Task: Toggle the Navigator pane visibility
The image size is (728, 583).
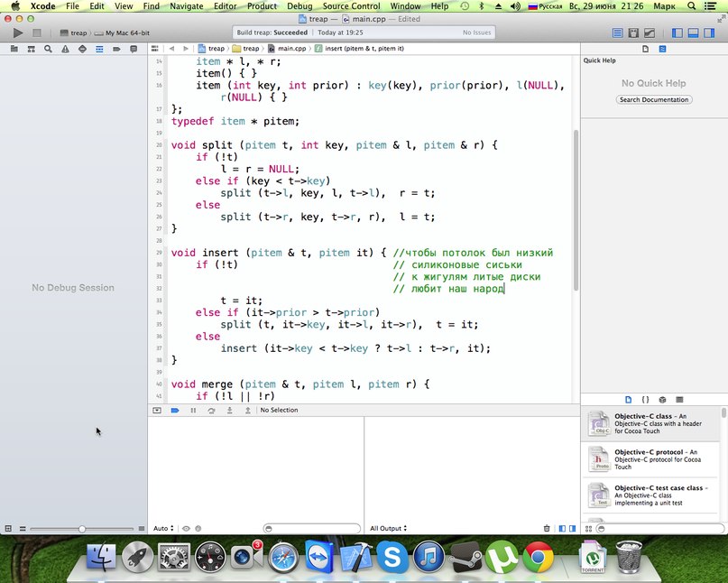Action: (677, 33)
